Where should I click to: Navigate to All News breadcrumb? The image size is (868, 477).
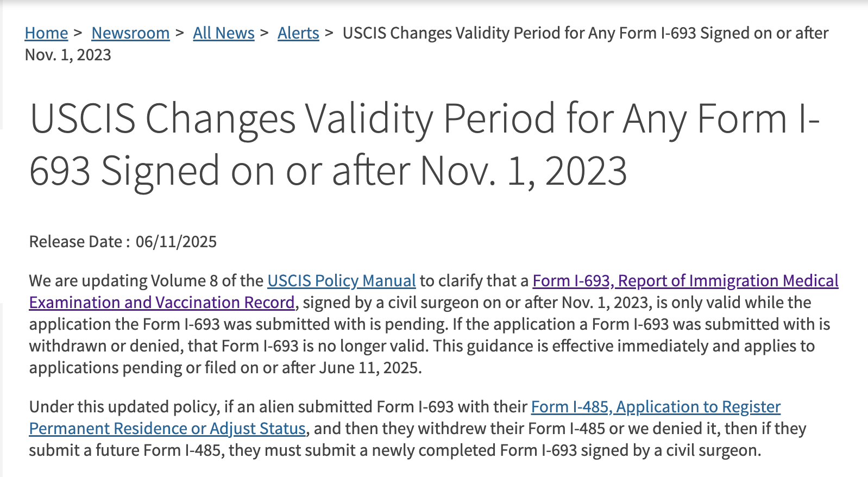(224, 33)
